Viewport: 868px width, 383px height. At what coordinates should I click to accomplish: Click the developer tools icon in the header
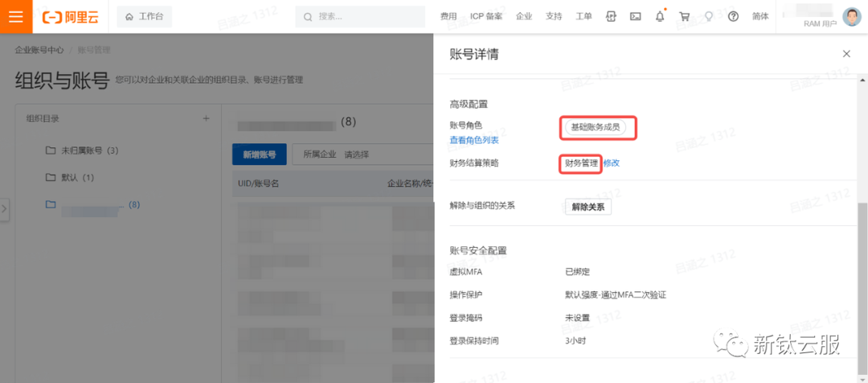[x=611, y=17]
